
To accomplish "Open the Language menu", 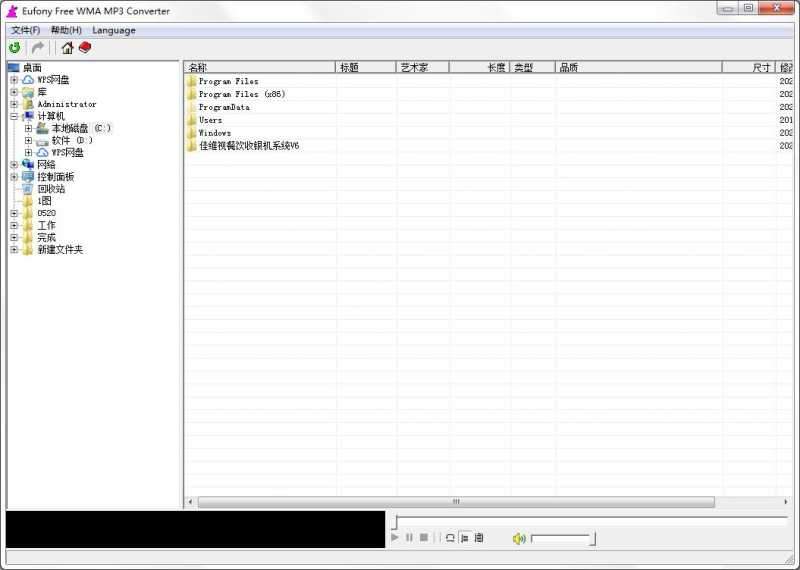I will click(x=114, y=30).
